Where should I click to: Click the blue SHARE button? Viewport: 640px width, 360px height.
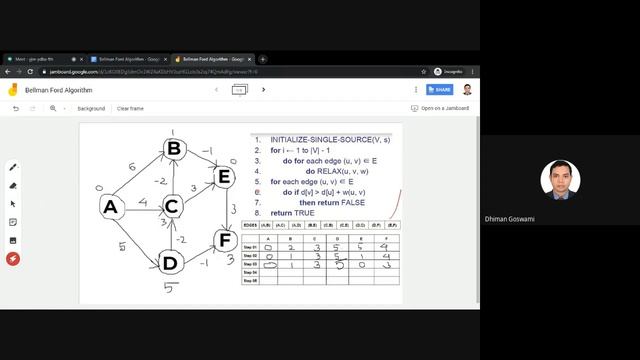click(x=440, y=90)
